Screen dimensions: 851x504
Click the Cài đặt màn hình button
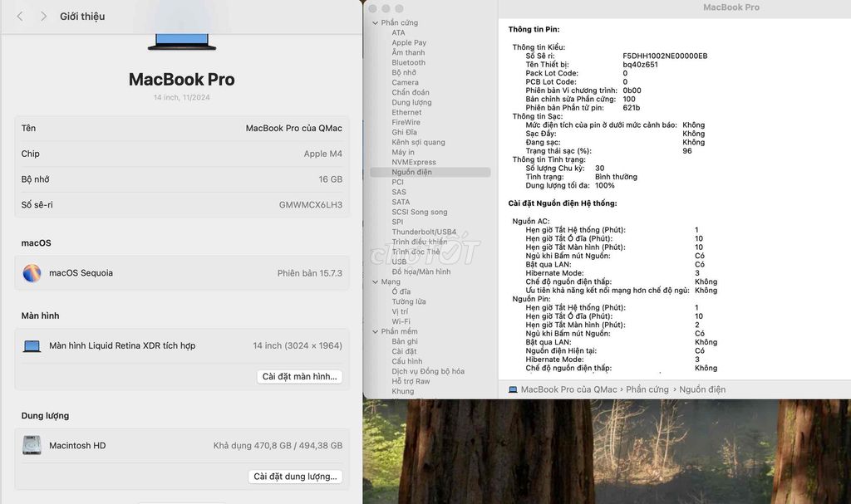[x=301, y=376]
